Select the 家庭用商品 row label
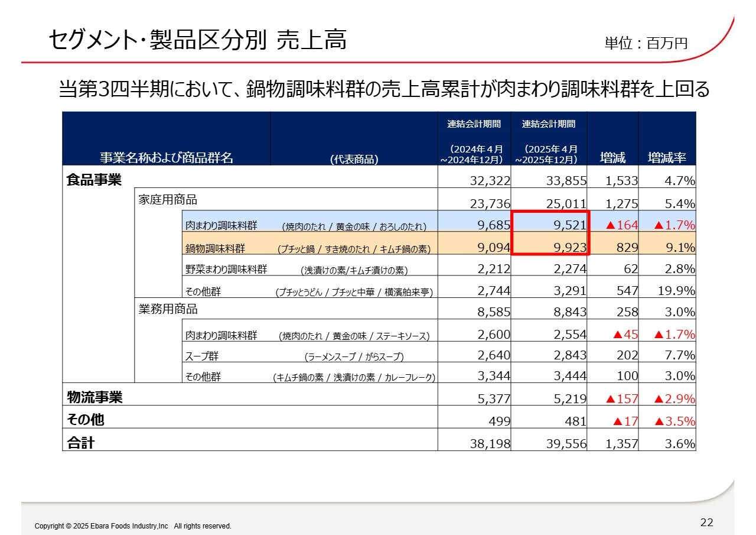 pyautogui.click(x=168, y=199)
